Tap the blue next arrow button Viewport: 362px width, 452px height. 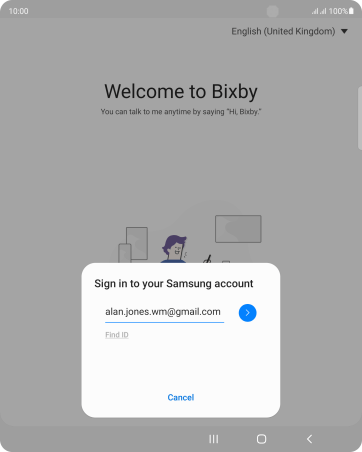(247, 313)
